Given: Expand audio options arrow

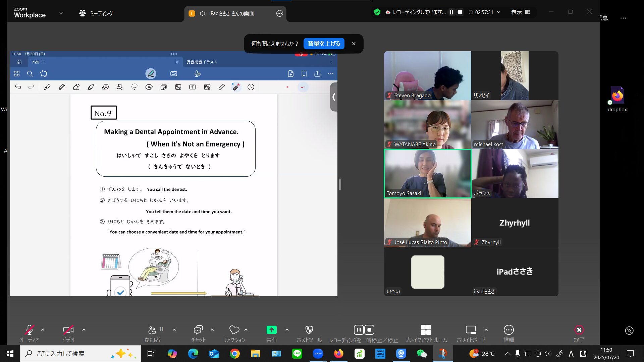Looking at the screenshot, I should (x=43, y=330).
